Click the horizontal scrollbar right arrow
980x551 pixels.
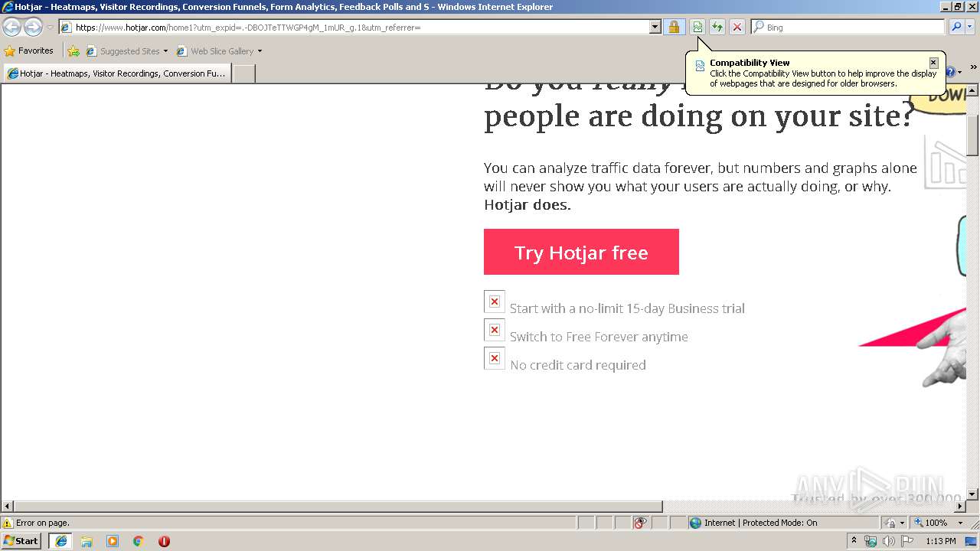pyautogui.click(x=960, y=507)
